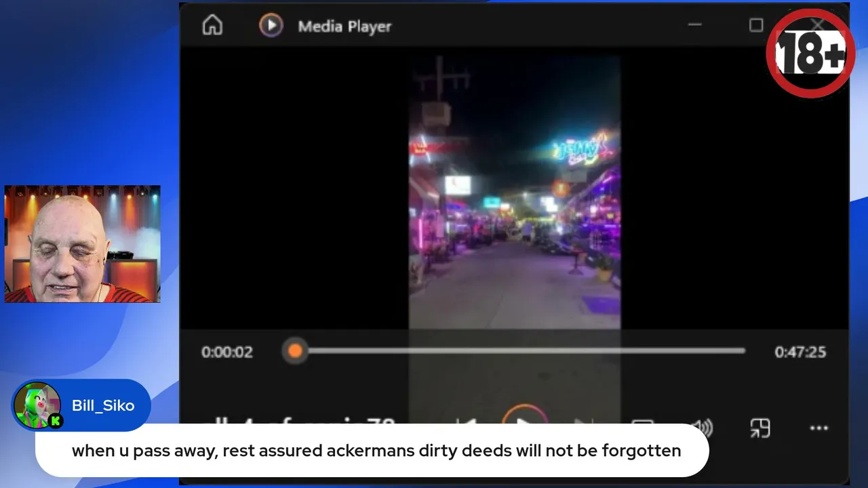Click the chat message about ackermans deeds
This screenshot has height=488, width=868.
tap(376, 451)
